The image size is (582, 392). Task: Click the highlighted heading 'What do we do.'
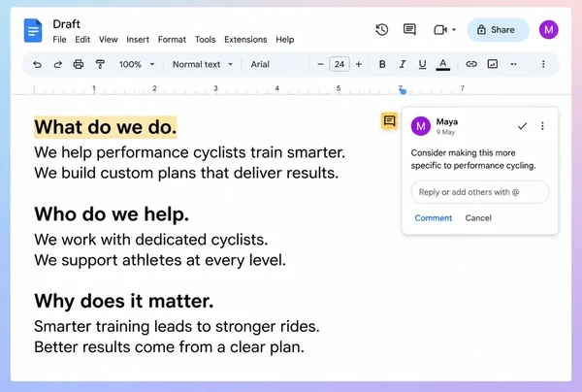pyautogui.click(x=106, y=127)
